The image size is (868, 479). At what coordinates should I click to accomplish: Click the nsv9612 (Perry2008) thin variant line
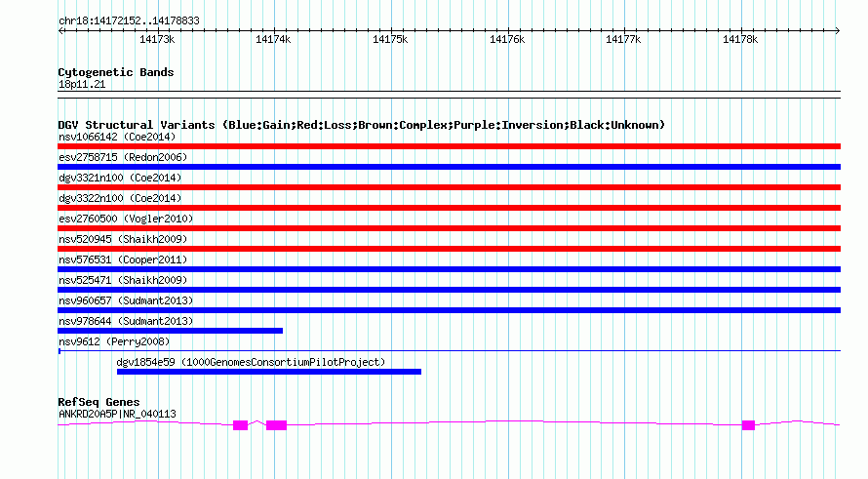tap(449, 350)
